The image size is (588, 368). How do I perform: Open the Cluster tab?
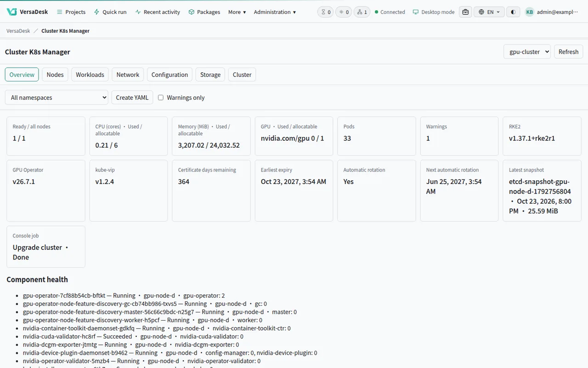coord(242,75)
